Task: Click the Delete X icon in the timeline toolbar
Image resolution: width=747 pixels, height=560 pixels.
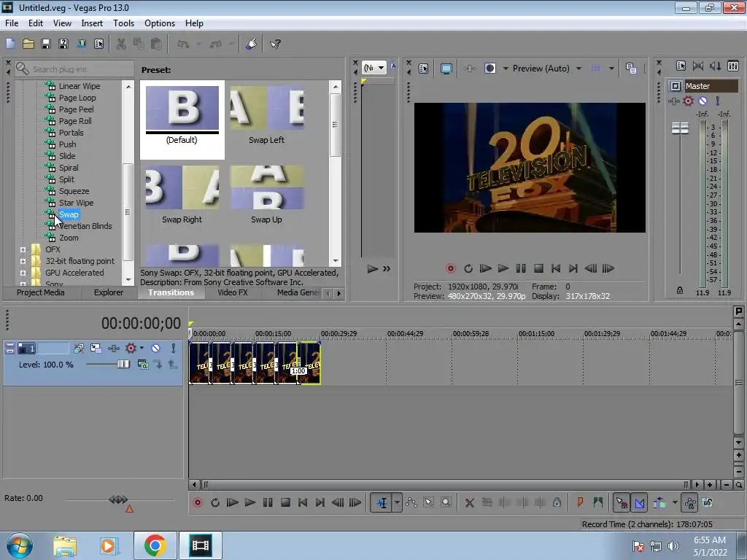Action: click(x=469, y=502)
